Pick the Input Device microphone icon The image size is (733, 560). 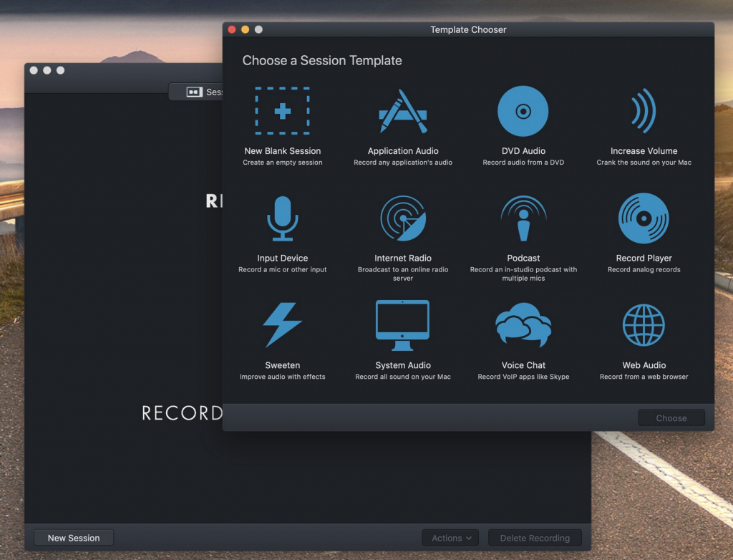point(282,218)
